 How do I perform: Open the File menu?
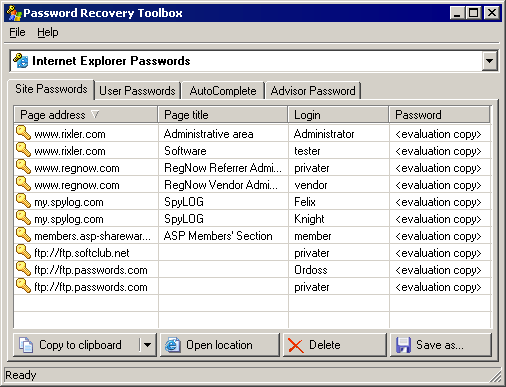[x=17, y=32]
